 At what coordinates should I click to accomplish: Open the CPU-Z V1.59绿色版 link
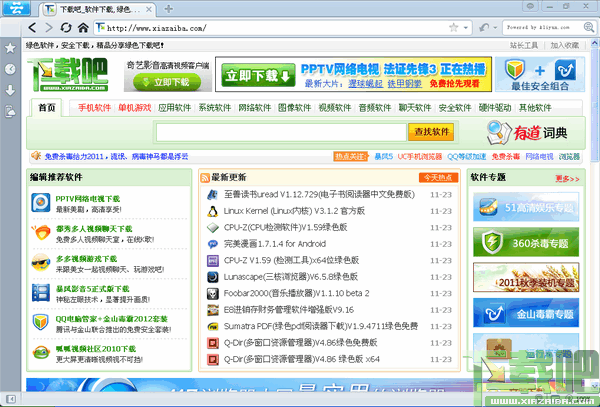[x=285, y=227]
